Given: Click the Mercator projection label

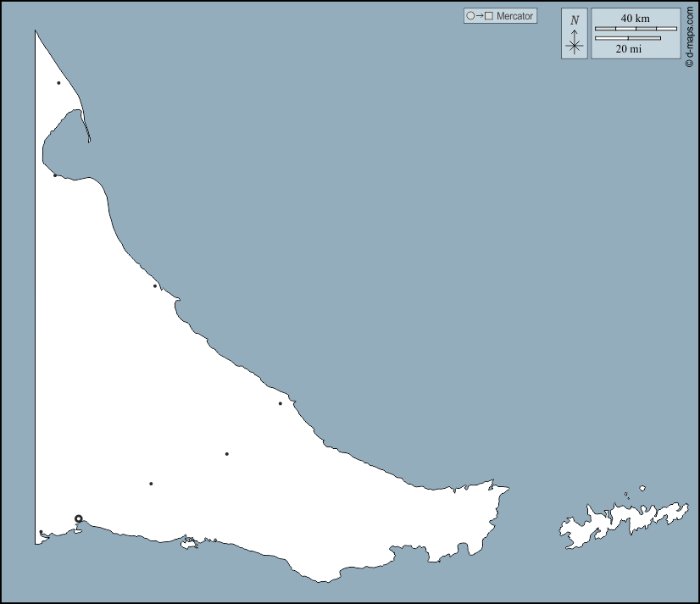Looking at the screenshot, I should point(515,16).
